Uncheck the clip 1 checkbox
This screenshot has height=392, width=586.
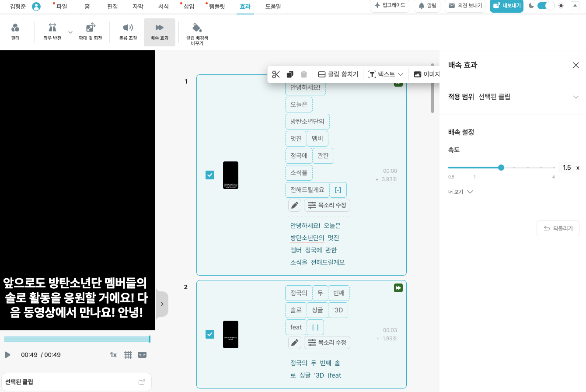[210, 175]
